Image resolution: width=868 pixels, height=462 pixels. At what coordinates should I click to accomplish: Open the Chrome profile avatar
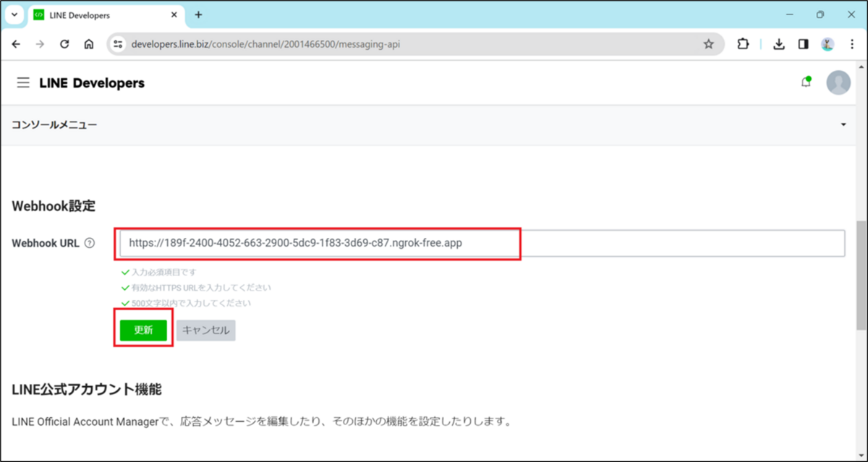tap(828, 44)
